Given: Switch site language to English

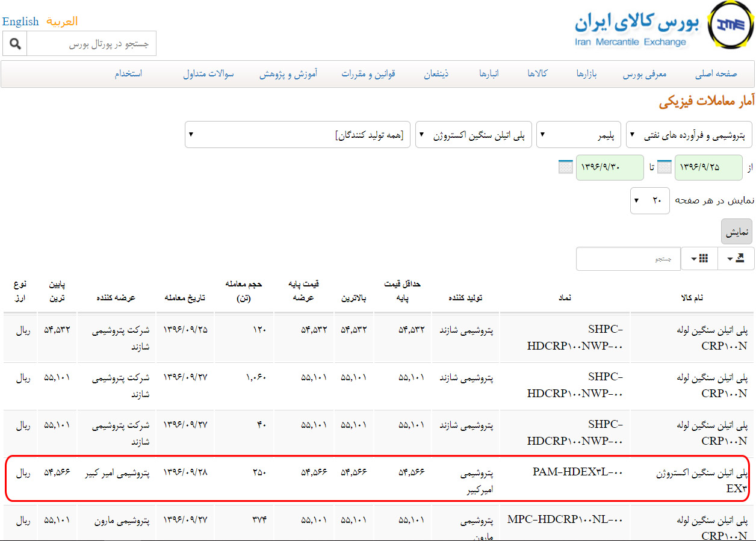Looking at the screenshot, I should tap(20, 22).
